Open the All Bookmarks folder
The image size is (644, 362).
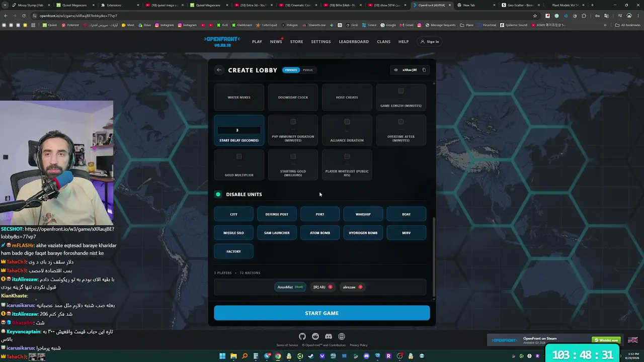click(628, 25)
